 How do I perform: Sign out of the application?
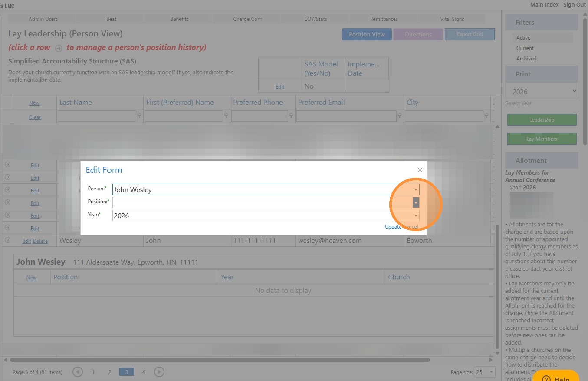pyautogui.click(x=575, y=4)
